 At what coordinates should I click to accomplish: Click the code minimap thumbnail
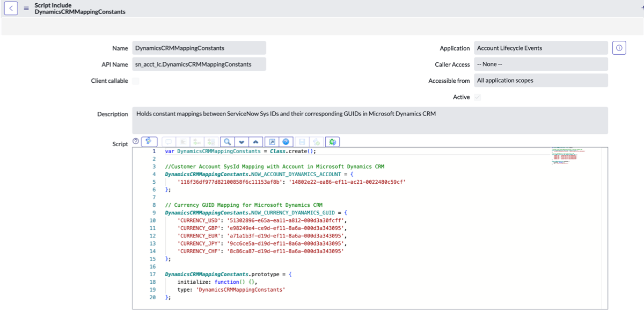pyautogui.click(x=568, y=156)
